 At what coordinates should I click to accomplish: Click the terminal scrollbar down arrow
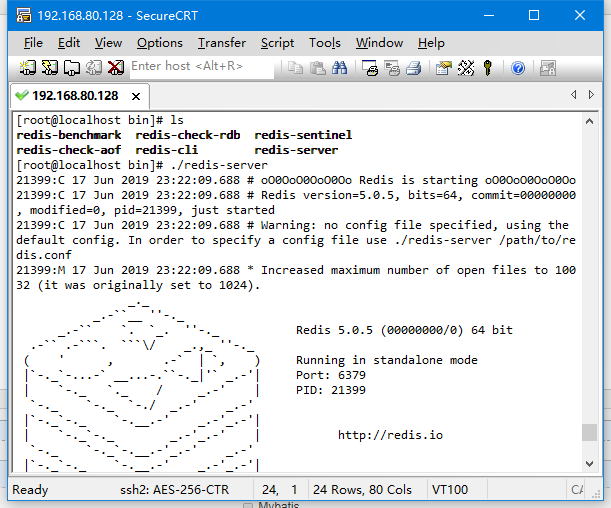589,464
